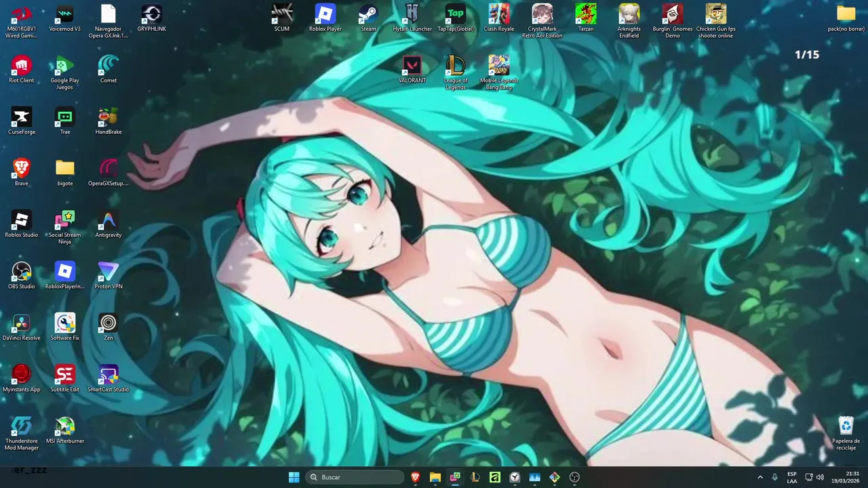Open the M601RGBV1 Wired Gaming shortcut
Image resolution: width=868 pixels, height=488 pixels.
[22, 20]
